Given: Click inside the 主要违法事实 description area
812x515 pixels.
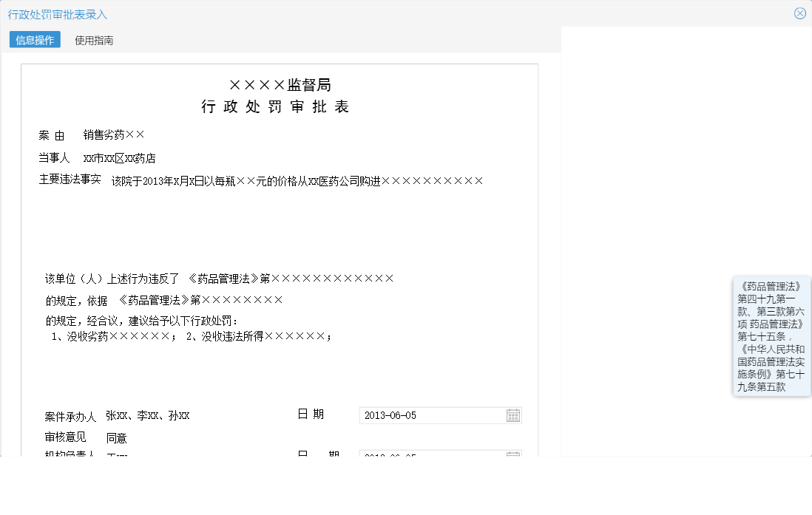Looking at the screenshot, I should pyautogui.click(x=296, y=180).
